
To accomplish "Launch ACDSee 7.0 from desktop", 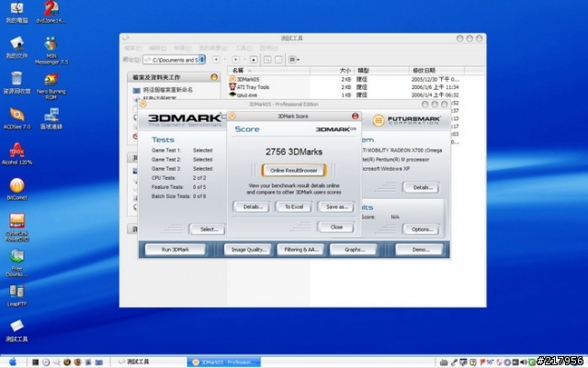I will point(17,118).
